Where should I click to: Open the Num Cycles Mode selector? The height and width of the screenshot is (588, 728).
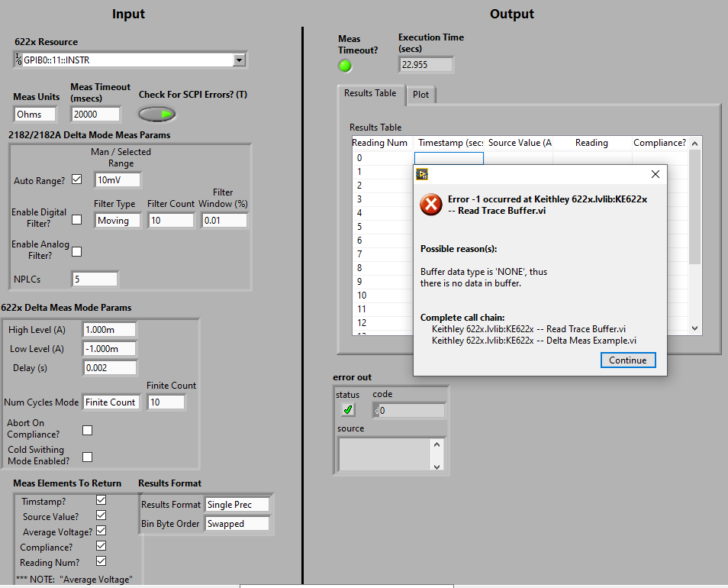111,402
